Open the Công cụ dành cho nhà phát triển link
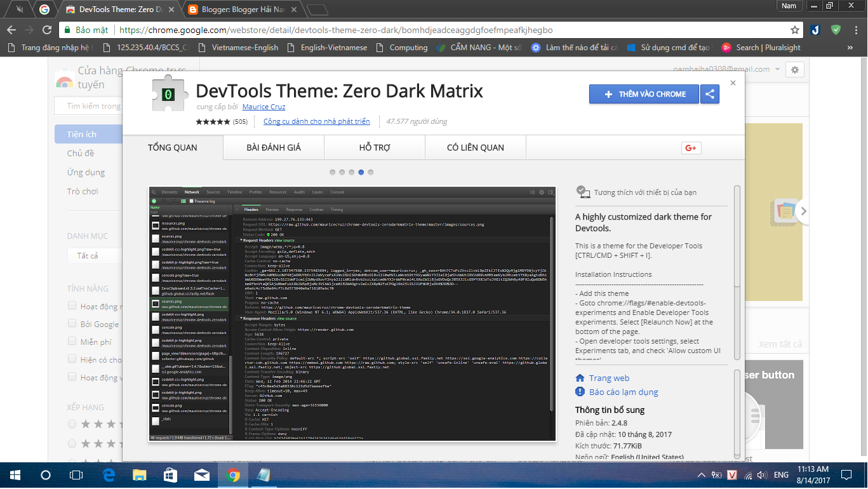 (x=316, y=121)
